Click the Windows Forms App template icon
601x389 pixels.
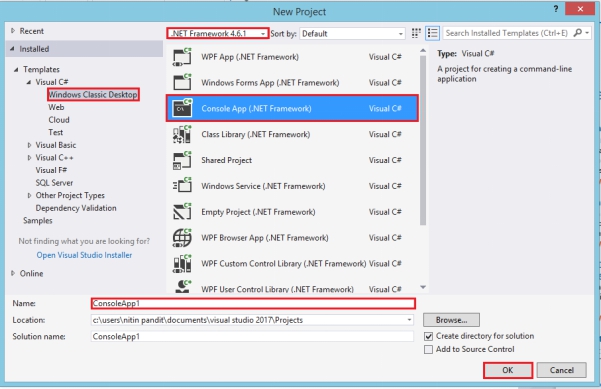[x=182, y=82]
